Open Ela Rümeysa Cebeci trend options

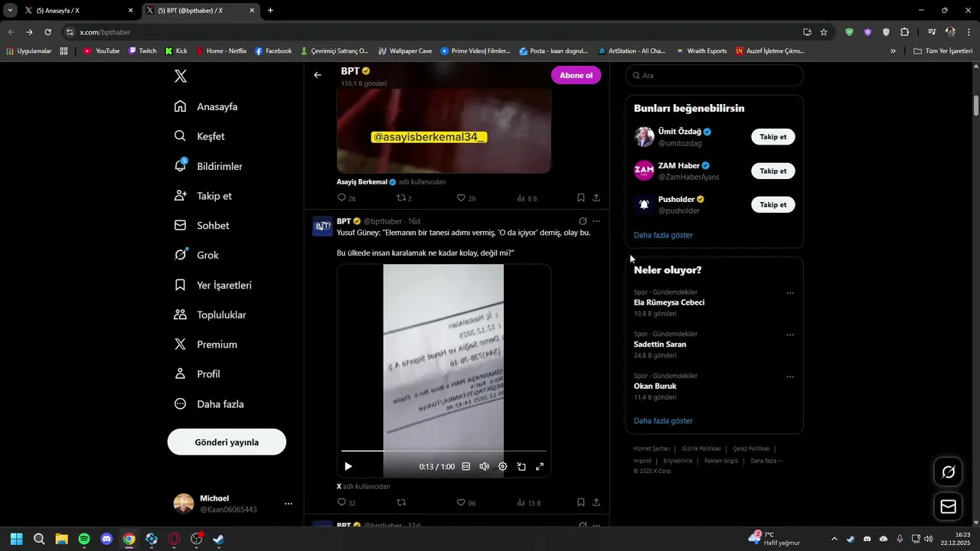(790, 293)
